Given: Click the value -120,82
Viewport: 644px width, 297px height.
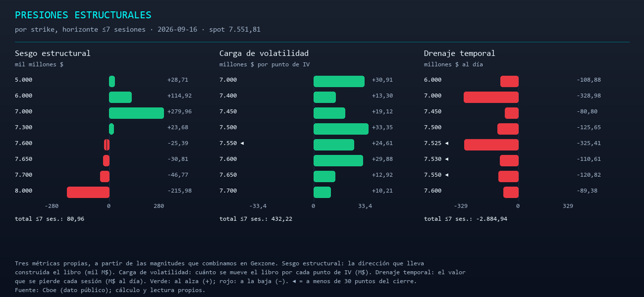Looking at the screenshot, I should 589,175.
